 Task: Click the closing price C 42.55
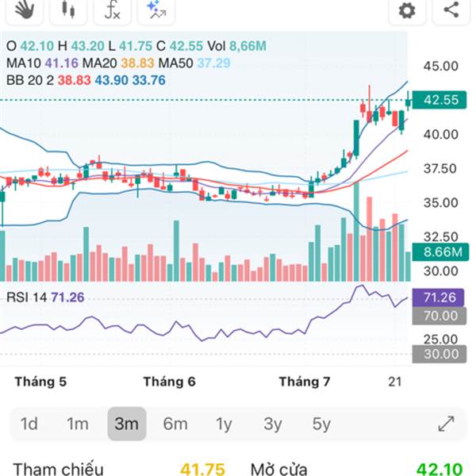pos(179,46)
